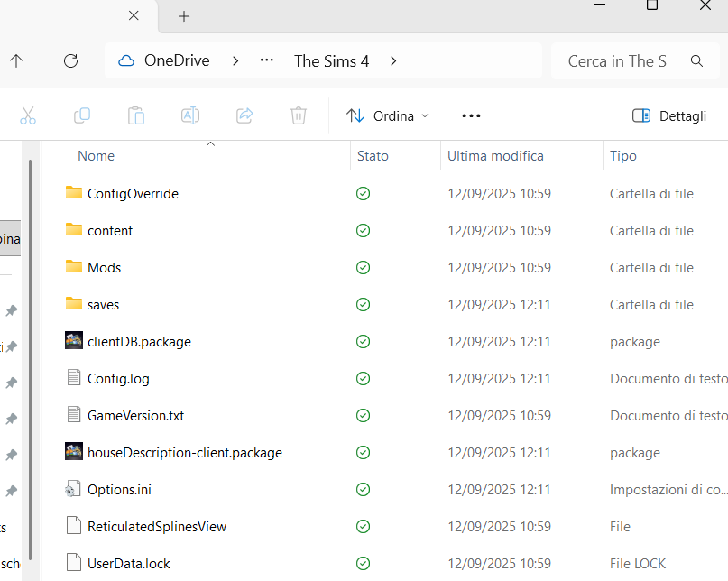Click the ReticulatedSplinesView file icon
The image size is (728, 581).
tap(74, 526)
